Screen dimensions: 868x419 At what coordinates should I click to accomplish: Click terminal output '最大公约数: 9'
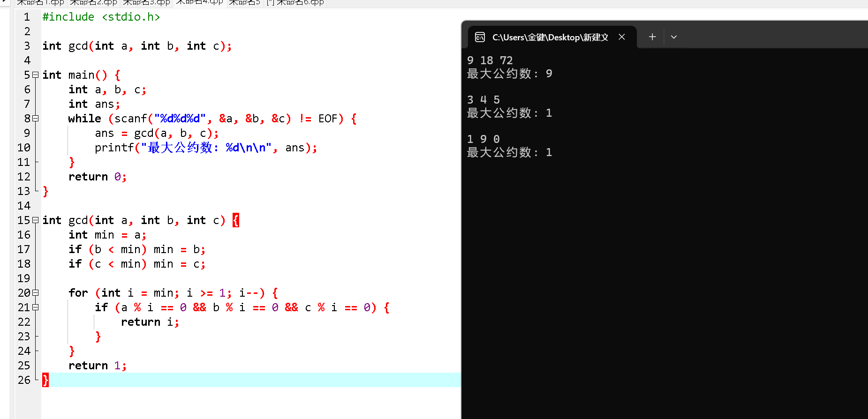tap(510, 74)
